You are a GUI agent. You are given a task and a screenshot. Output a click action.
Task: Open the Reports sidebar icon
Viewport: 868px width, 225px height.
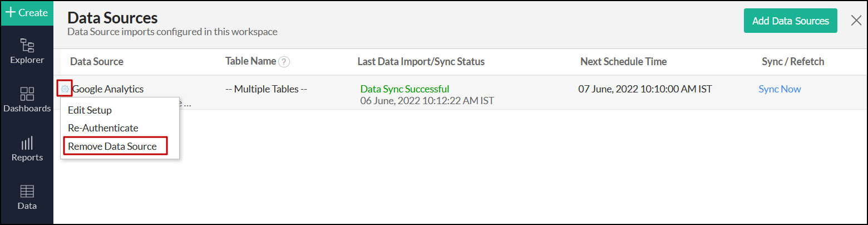[27, 148]
